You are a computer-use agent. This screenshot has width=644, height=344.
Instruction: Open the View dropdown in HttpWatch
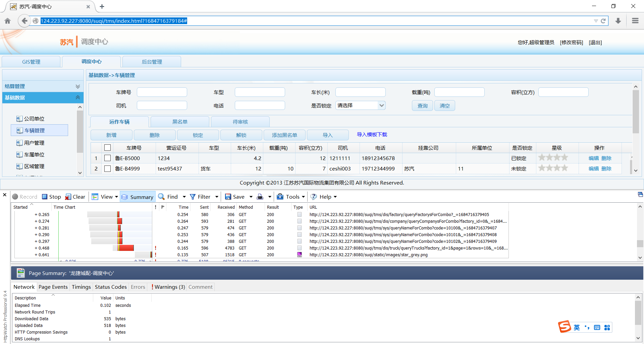pos(105,197)
